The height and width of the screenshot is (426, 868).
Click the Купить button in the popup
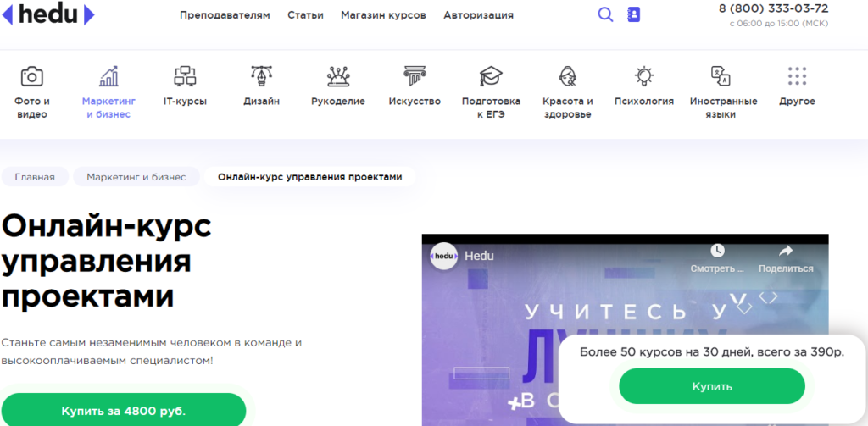[x=711, y=386]
